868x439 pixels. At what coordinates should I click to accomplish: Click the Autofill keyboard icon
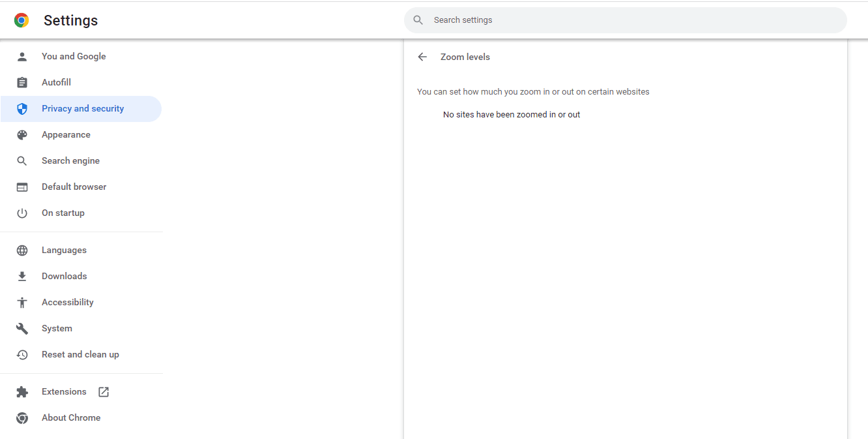22,82
